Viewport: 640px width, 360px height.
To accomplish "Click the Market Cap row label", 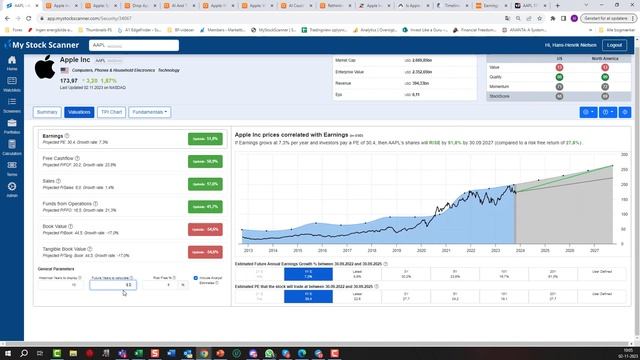I will pos(345,60).
